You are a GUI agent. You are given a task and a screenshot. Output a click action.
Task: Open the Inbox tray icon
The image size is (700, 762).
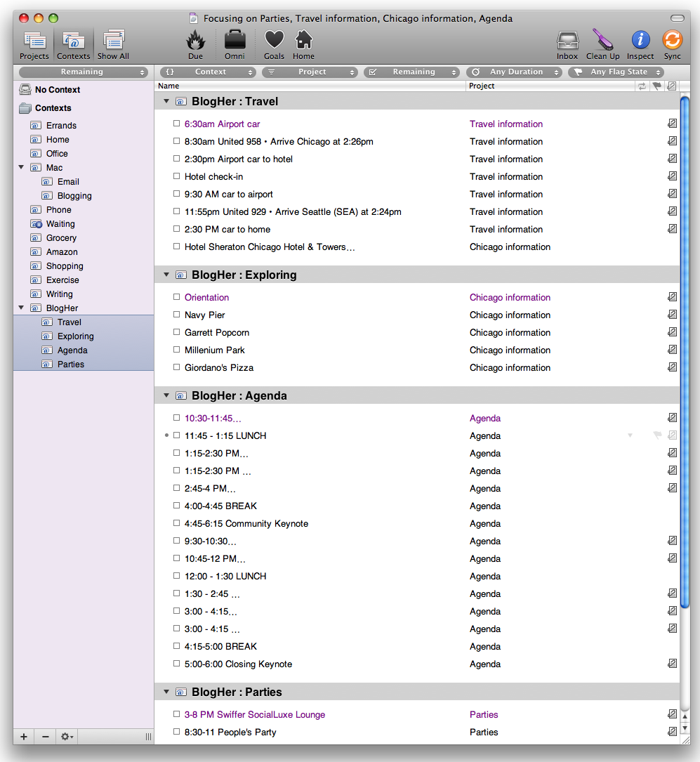[x=567, y=45]
